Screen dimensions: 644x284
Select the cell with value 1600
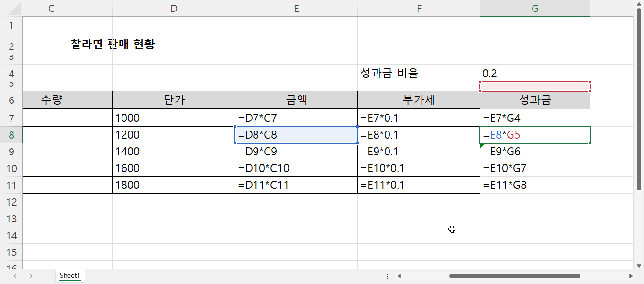174,168
